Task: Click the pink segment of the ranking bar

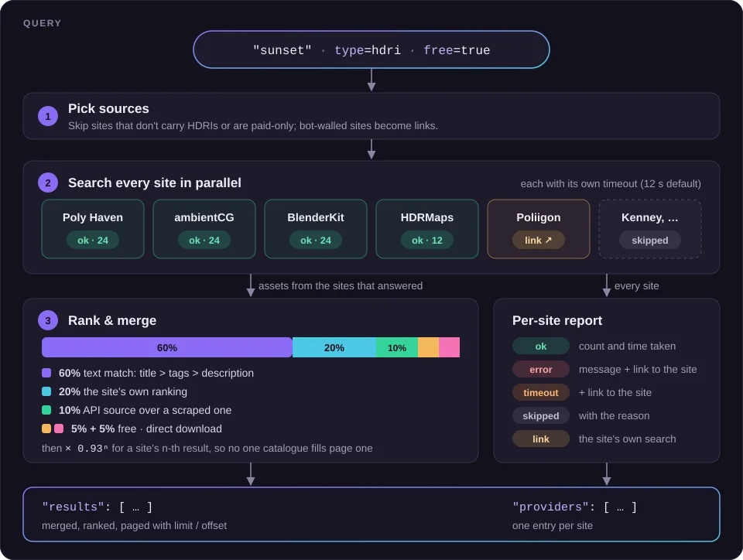Action: 449,347
